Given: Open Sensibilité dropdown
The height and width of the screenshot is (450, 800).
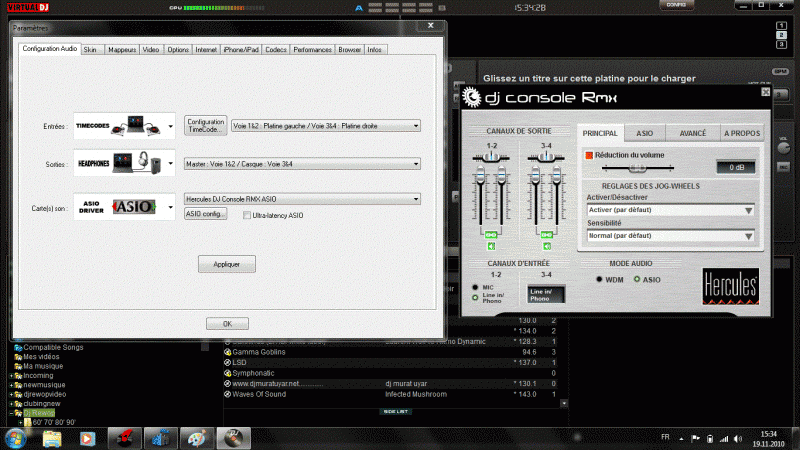Looking at the screenshot, I should point(669,235).
